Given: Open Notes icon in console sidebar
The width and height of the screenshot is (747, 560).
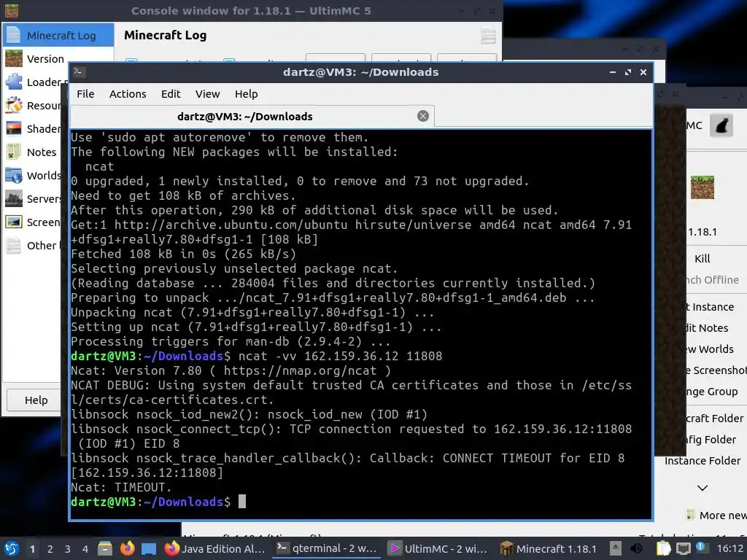Looking at the screenshot, I should [x=14, y=152].
